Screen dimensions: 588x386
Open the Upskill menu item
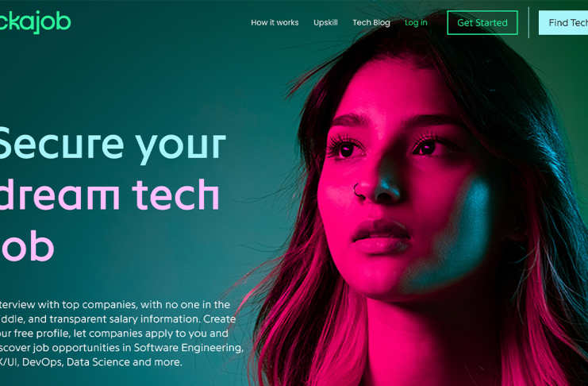(x=325, y=23)
